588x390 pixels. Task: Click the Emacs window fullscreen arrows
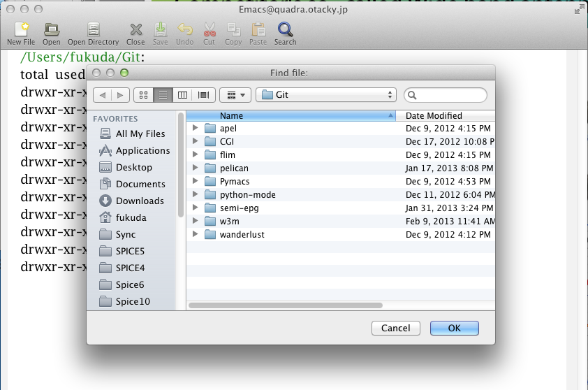580,10
